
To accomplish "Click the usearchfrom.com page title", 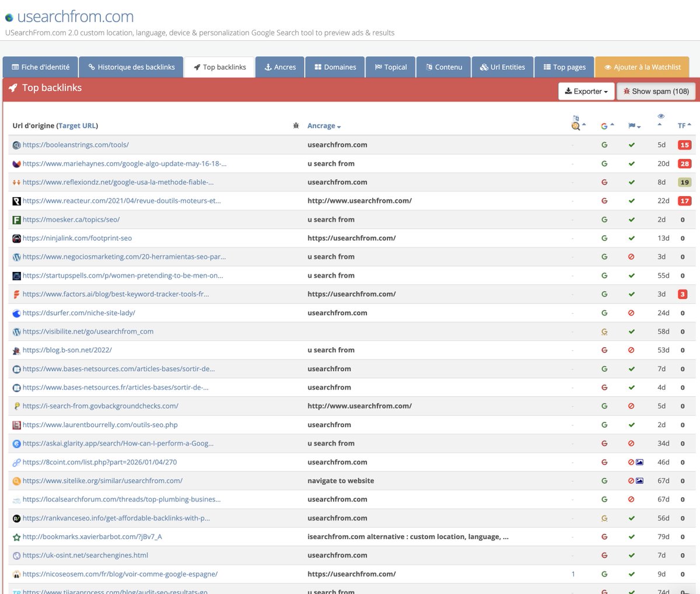I will click(75, 17).
